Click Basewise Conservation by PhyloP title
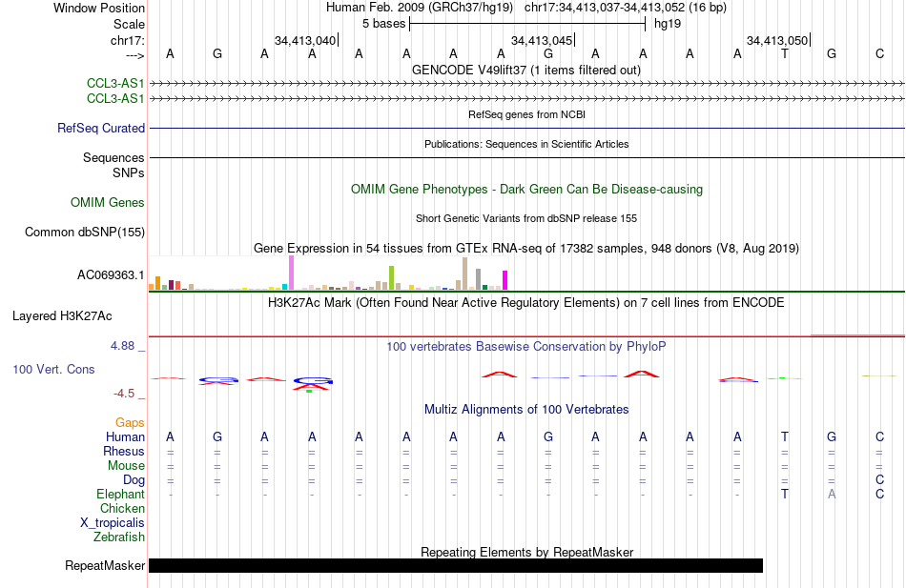The image size is (906, 588). click(526, 347)
